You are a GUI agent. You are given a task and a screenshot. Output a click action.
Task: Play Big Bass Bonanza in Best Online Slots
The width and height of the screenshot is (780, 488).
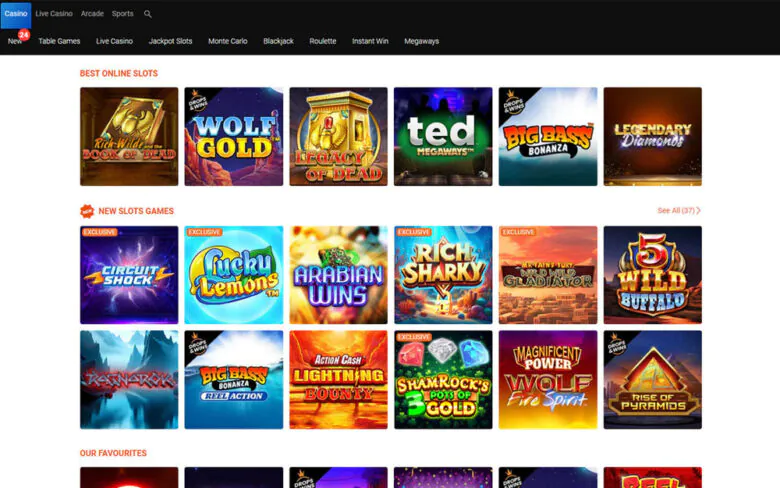[x=548, y=137]
